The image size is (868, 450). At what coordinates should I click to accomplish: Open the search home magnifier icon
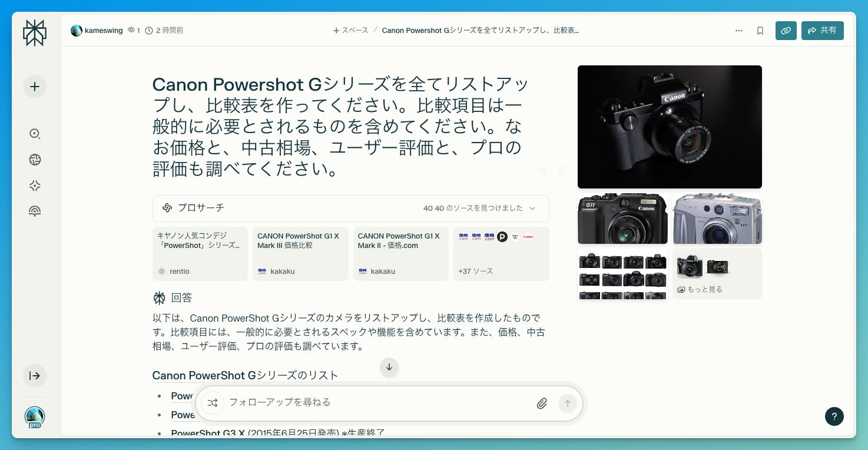(35, 134)
